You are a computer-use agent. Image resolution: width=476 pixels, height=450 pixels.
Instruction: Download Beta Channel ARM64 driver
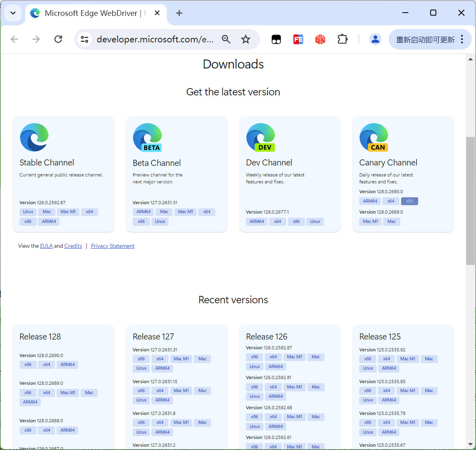(143, 212)
